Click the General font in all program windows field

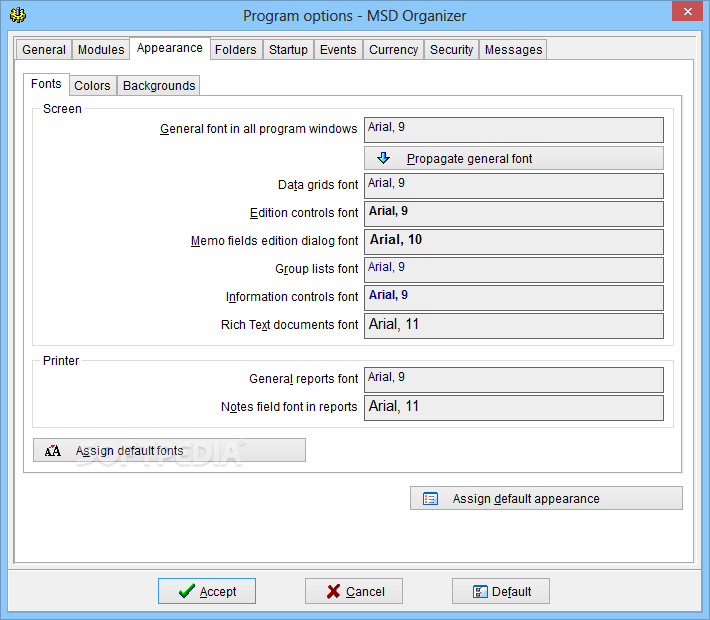tap(514, 130)
